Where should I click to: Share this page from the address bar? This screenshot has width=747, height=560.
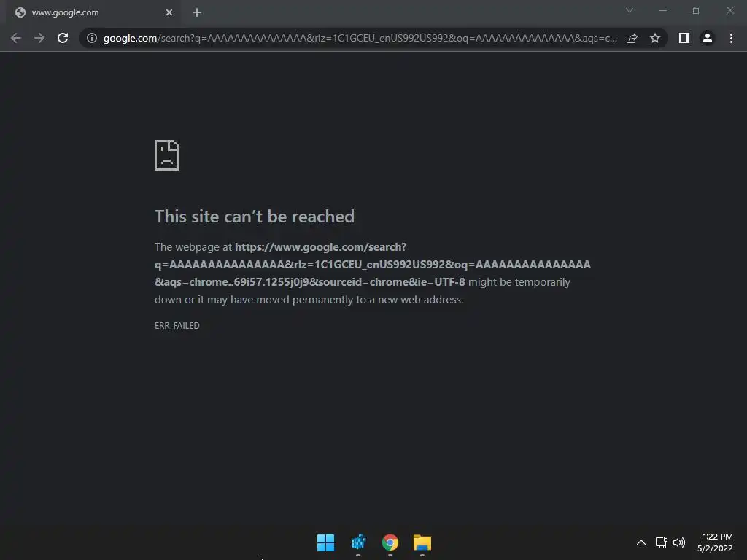tap(632, 38)
